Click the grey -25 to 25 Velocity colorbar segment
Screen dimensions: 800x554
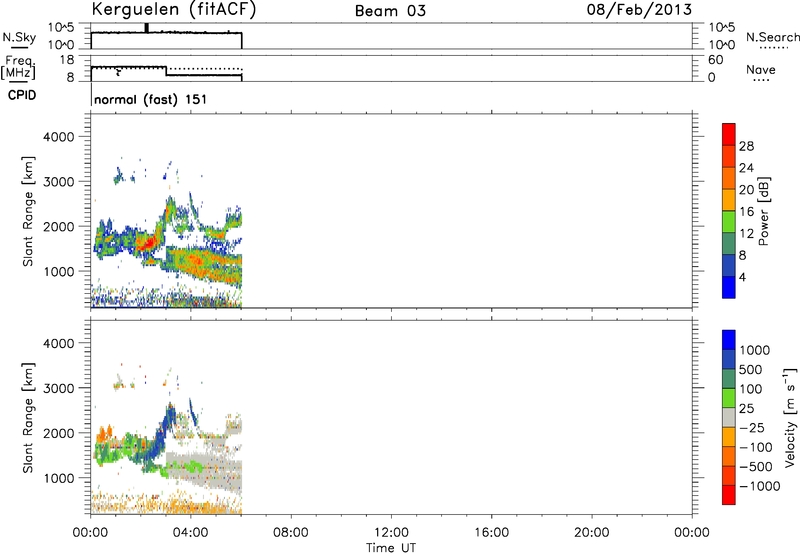point(729,417)
